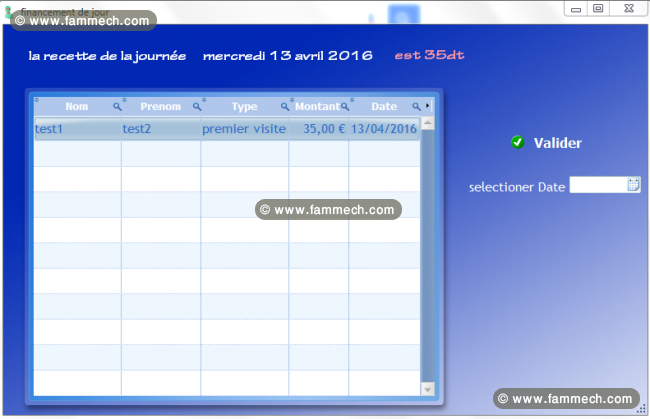This screenshot has height=419, width=650.
Task: Click the search magnifier in Nom column
Action: click(117, 107)
